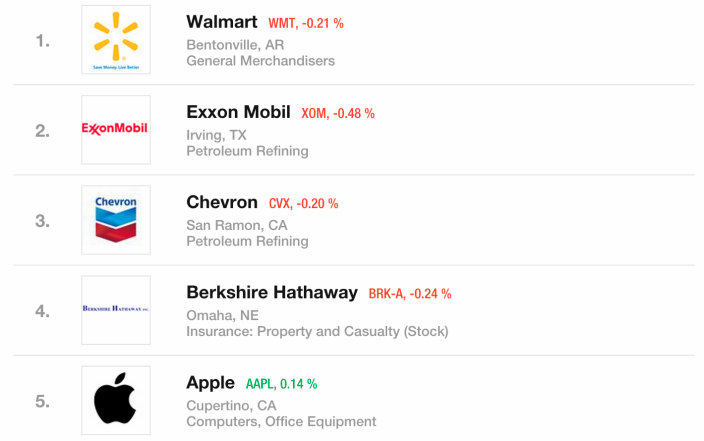
Task: Select the Chevron company name
Action: click(222, 202)
